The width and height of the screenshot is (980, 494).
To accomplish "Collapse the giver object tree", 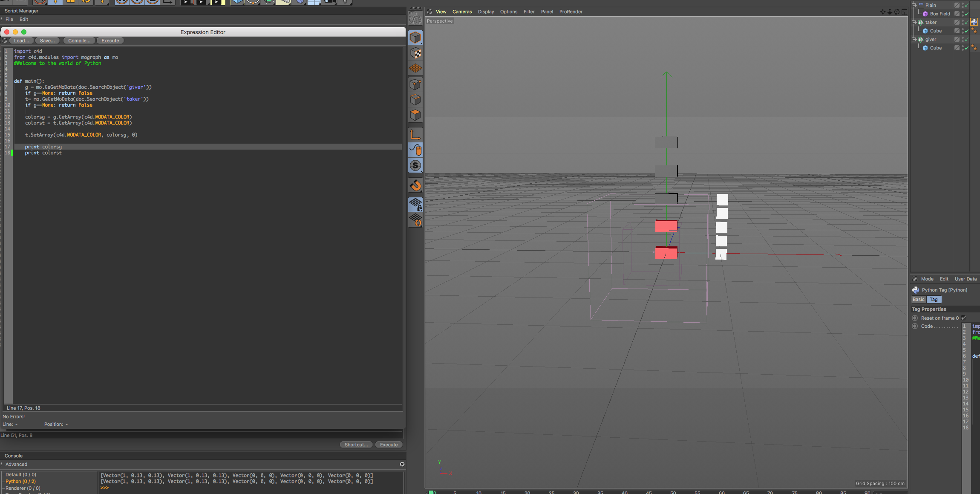I will 914,39.
